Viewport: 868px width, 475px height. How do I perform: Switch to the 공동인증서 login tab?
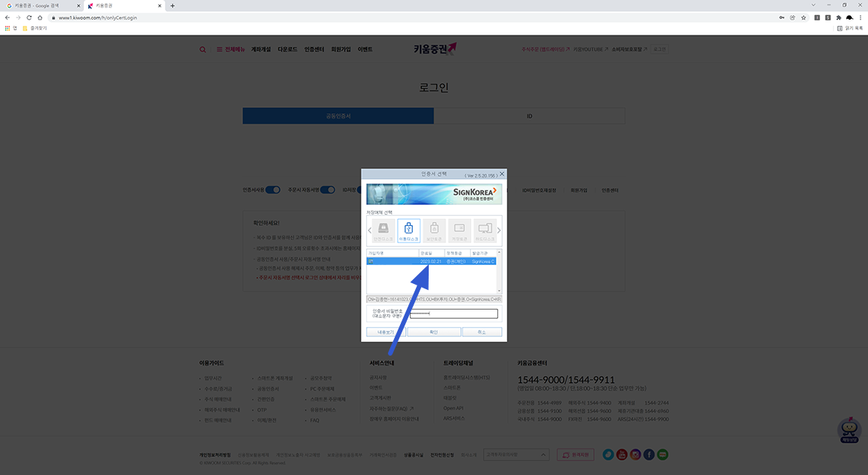[x=338, y=116]
